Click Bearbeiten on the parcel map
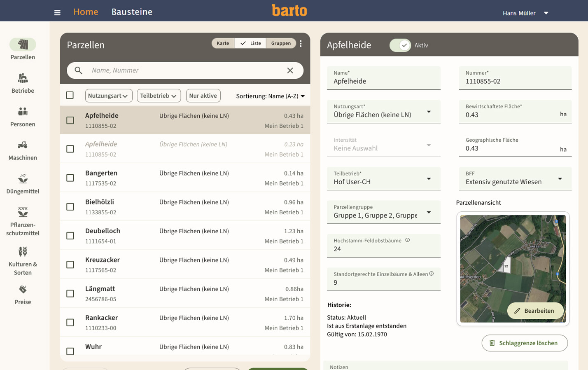Image resolution: width=588 pixels, height=370 pixels. point(534,311)
